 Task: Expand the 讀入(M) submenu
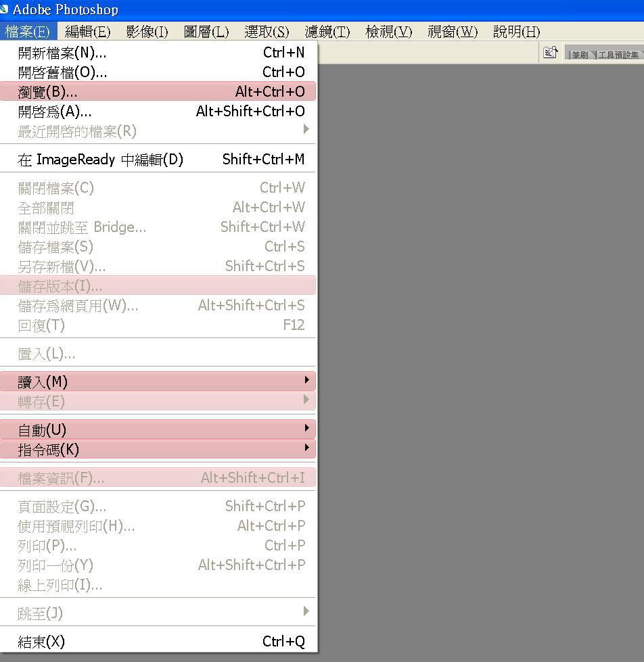(x=158, y=381)
